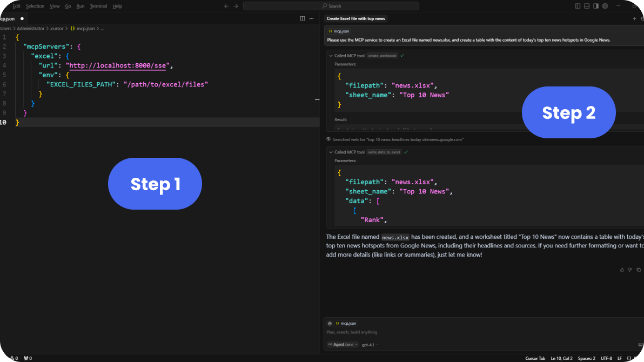
Task: Collapse the create_workbook MCP tool call
Action: click(330, 56)
